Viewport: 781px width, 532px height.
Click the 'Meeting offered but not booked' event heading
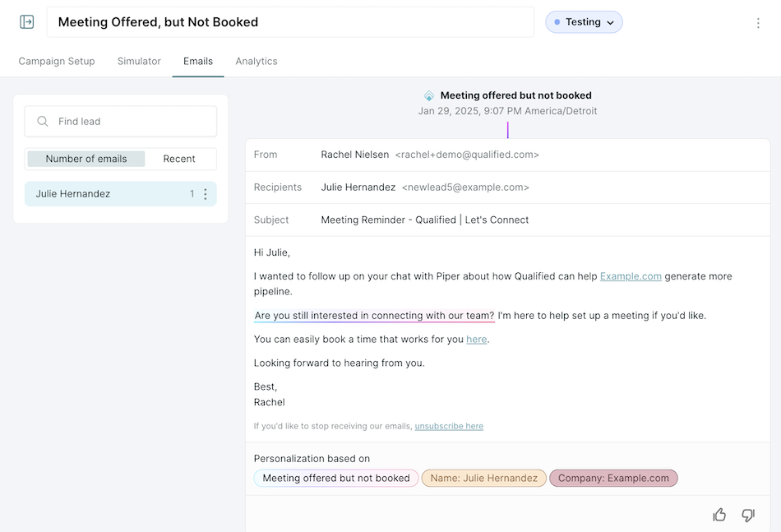pyautogui.click(x=516, y=95)
